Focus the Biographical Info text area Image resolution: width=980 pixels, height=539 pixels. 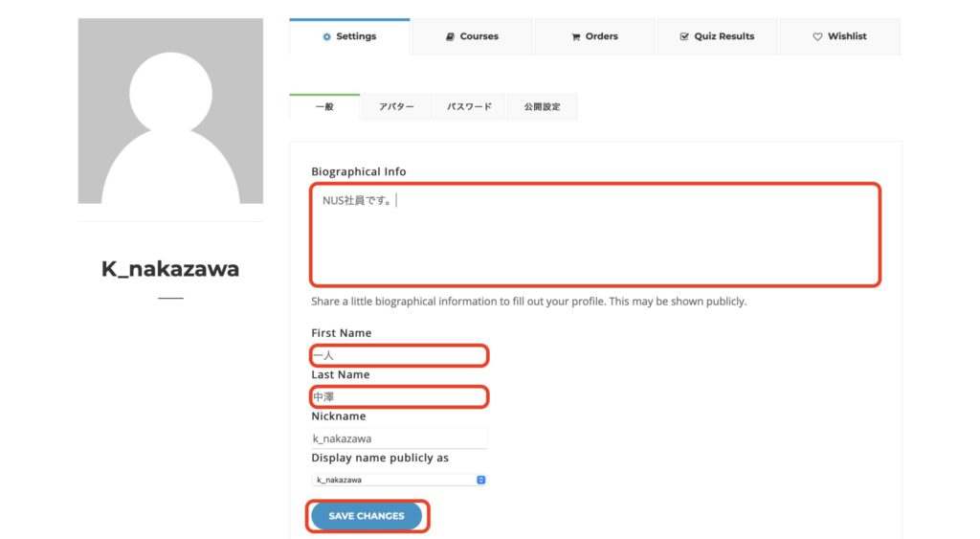click(x=595, y=235)
